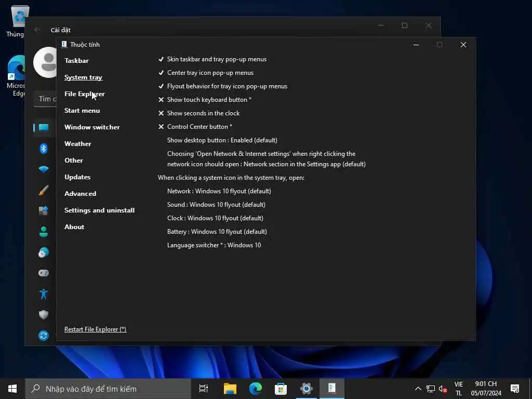Image resolution: width=532 pixels, height=399 pixels.
Task: Toggle Center tray icon pop-up menus
Action: (x=206, y=73)
